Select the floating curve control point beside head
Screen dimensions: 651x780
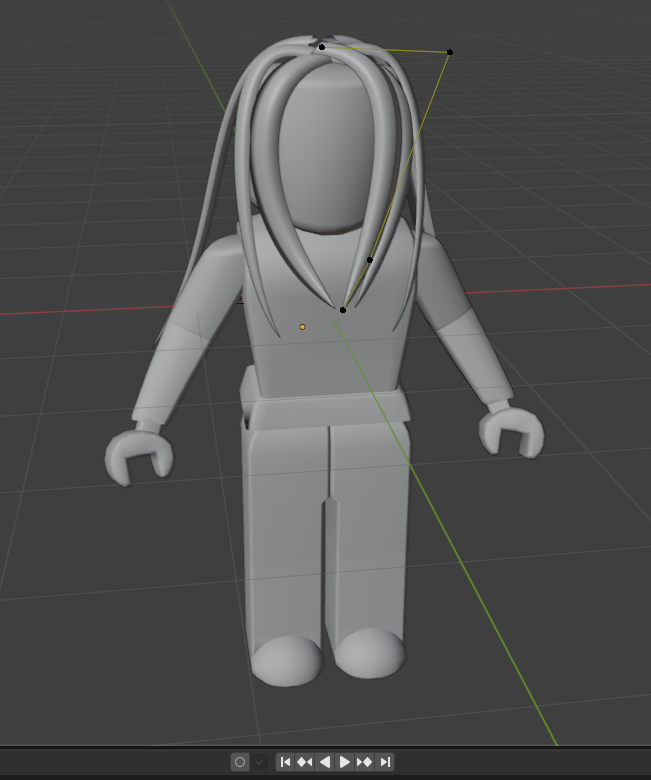(x=450, y=52)
